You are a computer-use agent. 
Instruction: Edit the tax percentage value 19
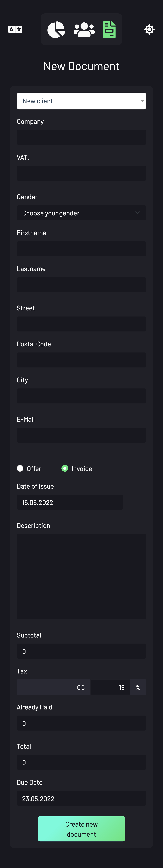click(110, 687)
